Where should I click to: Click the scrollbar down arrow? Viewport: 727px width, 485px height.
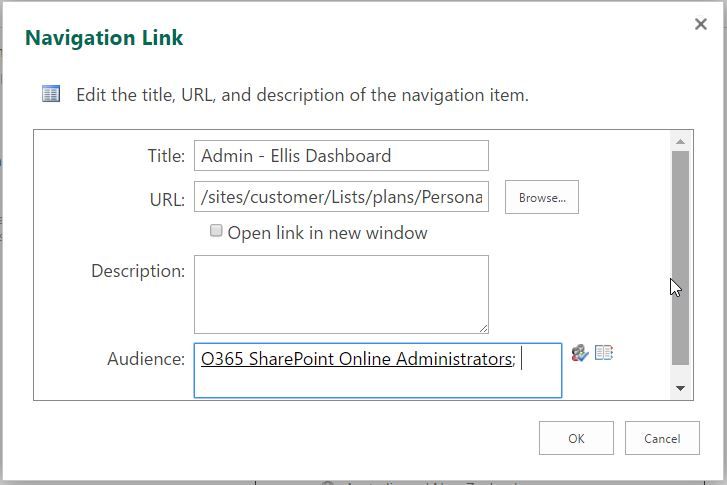(680, 388)
